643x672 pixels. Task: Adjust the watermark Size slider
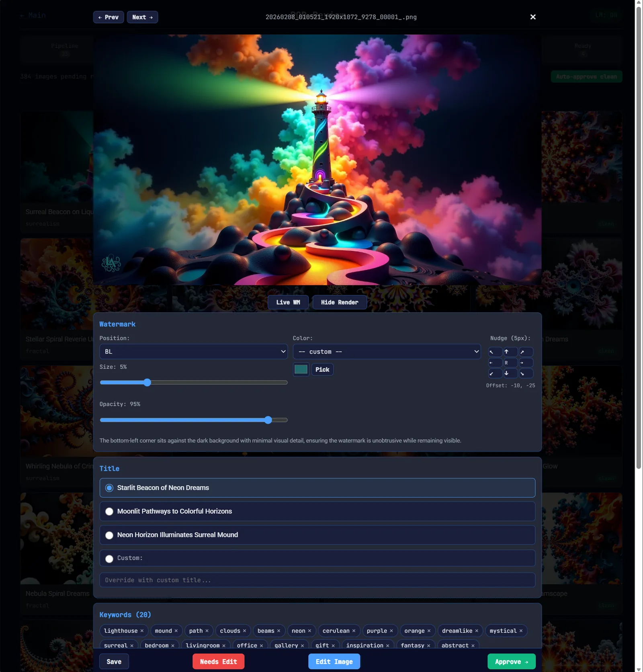point(193,383)
